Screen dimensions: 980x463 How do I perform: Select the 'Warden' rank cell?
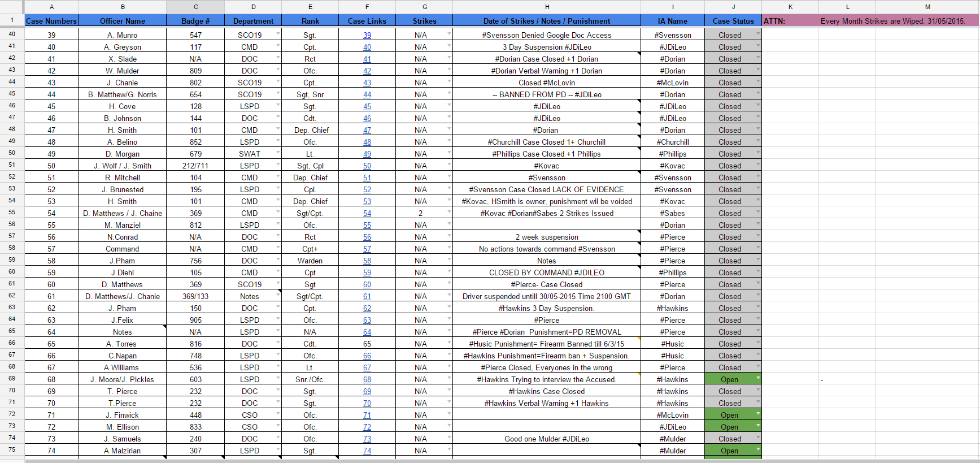click(310, 261)
